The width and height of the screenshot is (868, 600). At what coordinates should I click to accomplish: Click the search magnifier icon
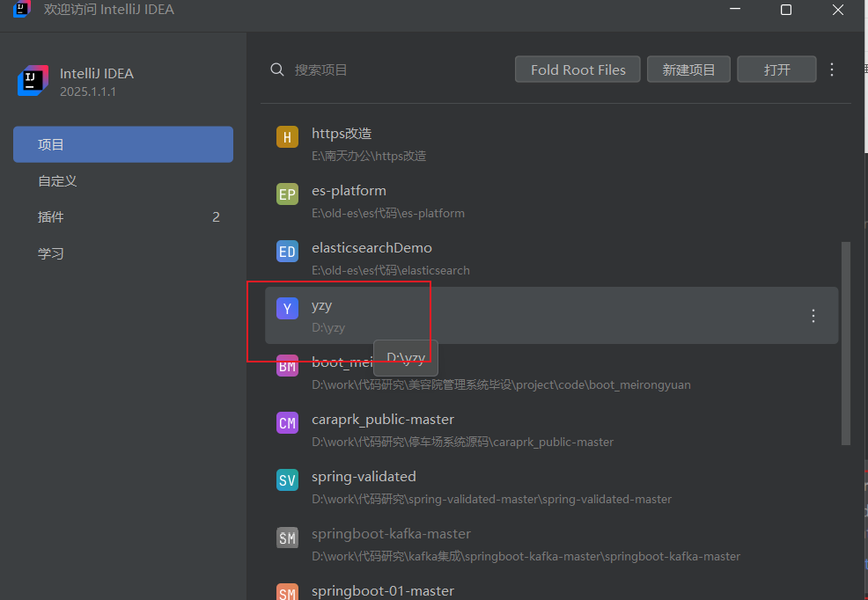277,70
